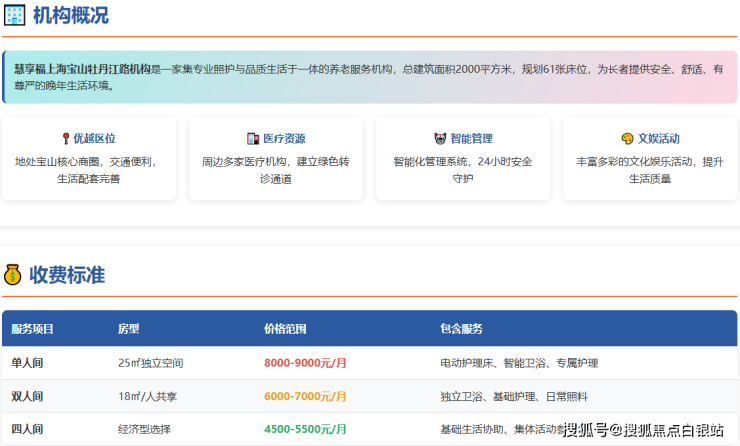Click the money bag icon beside 收费标准
740x446 pixels.
13,275
